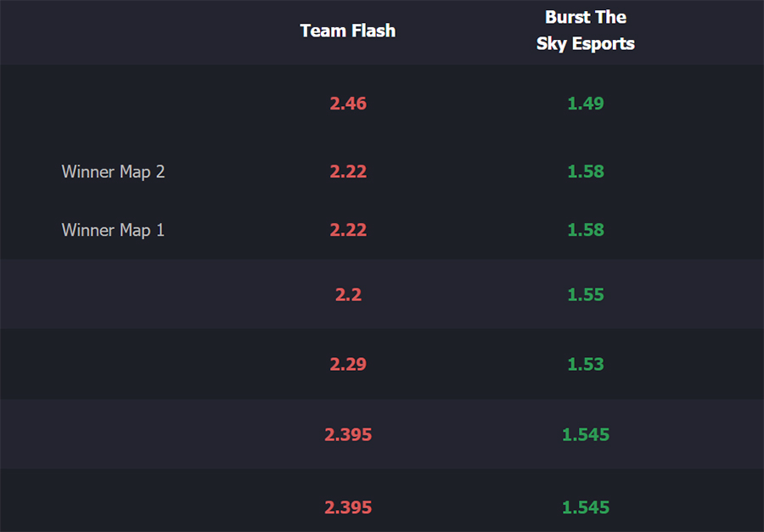Pick the green 1.53 odds value
Image resolution: width=764 pixels, height=532 pixels.
click(x=586, y=364)
